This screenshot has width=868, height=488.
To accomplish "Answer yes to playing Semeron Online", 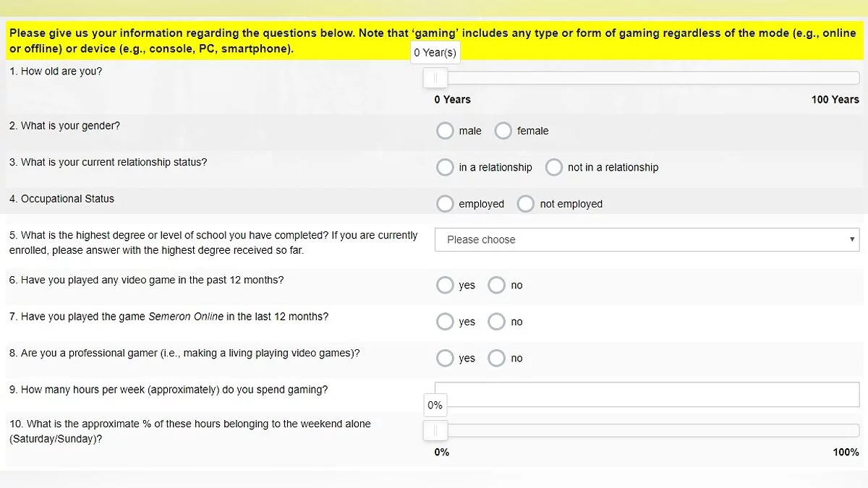I will 445,322.
